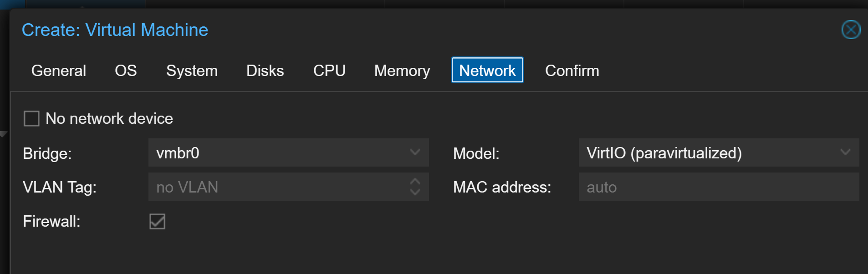
Task: Enable the No network device checkbox
Action: point(31,119)
